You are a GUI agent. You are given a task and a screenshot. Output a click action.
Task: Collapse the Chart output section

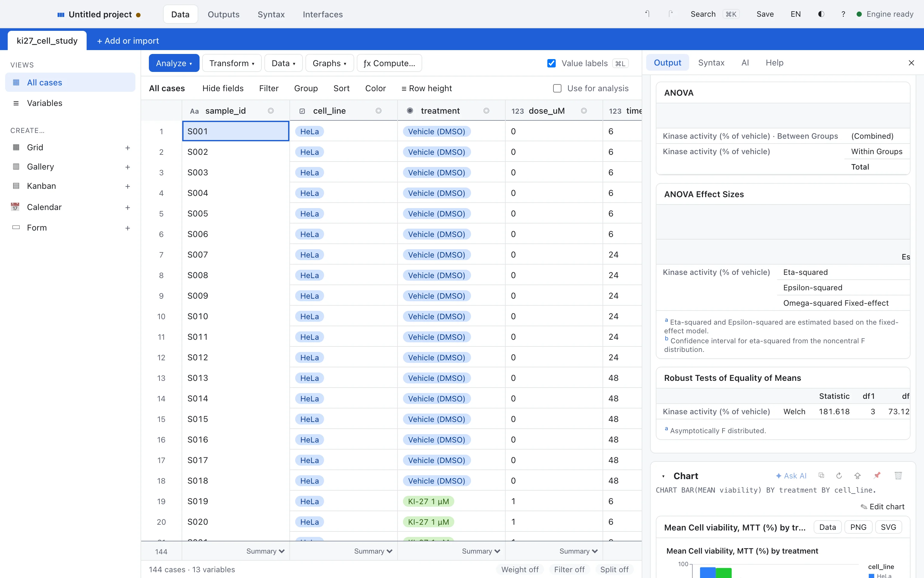point(663,476)
